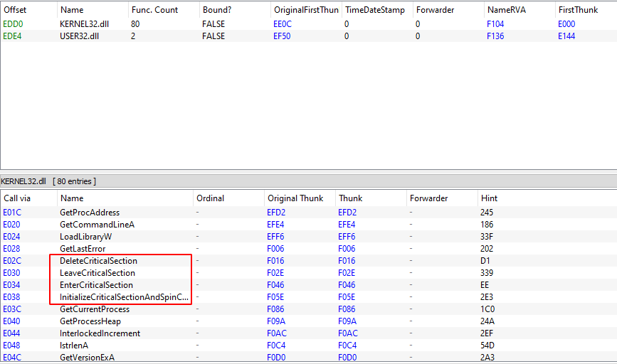Click Hint value 245

pyautogui.click(x=487, y=213)
